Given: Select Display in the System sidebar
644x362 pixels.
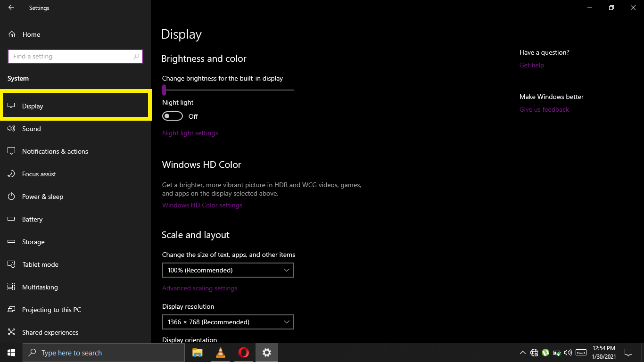Looking at the screenshot, I should (75, 106).
